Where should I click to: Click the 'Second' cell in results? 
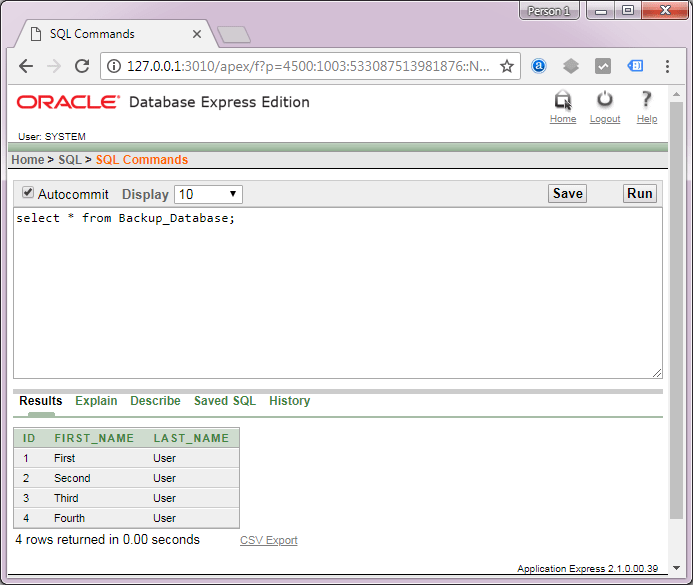click(72, 478)
